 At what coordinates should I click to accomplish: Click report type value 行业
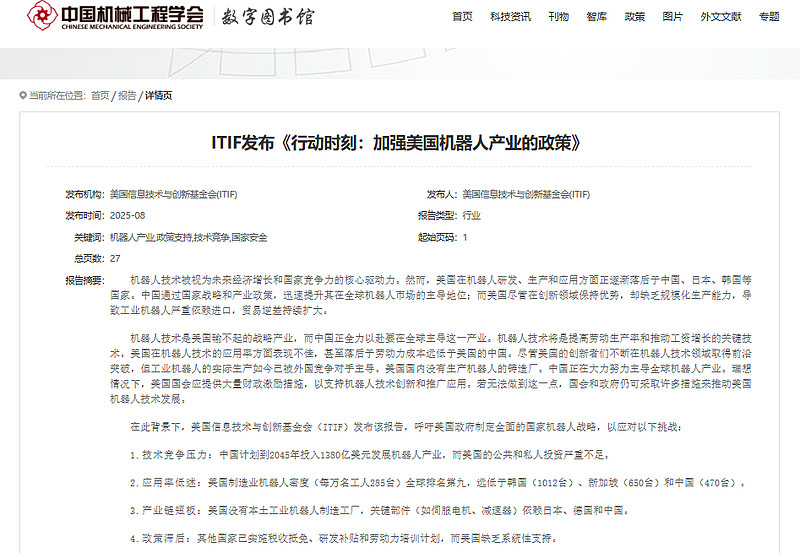[x=471, y=216]
